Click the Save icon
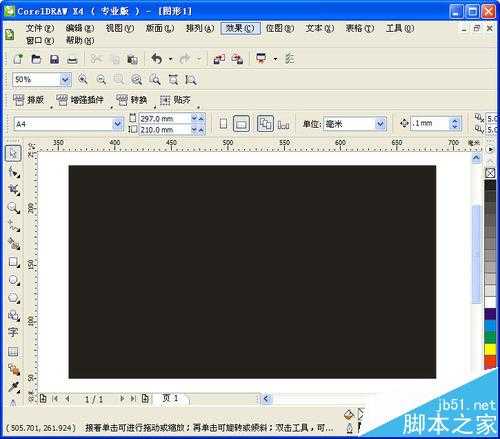 point(54,59)
